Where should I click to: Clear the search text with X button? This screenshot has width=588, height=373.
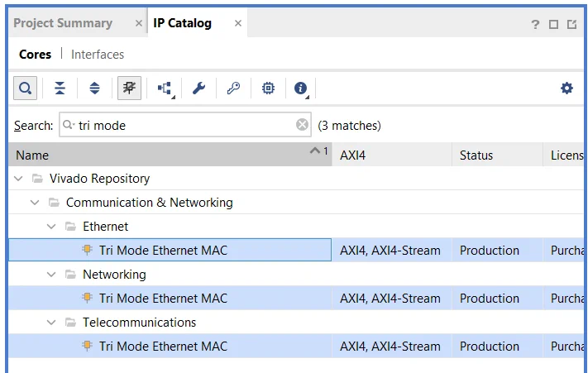[302, 124]
